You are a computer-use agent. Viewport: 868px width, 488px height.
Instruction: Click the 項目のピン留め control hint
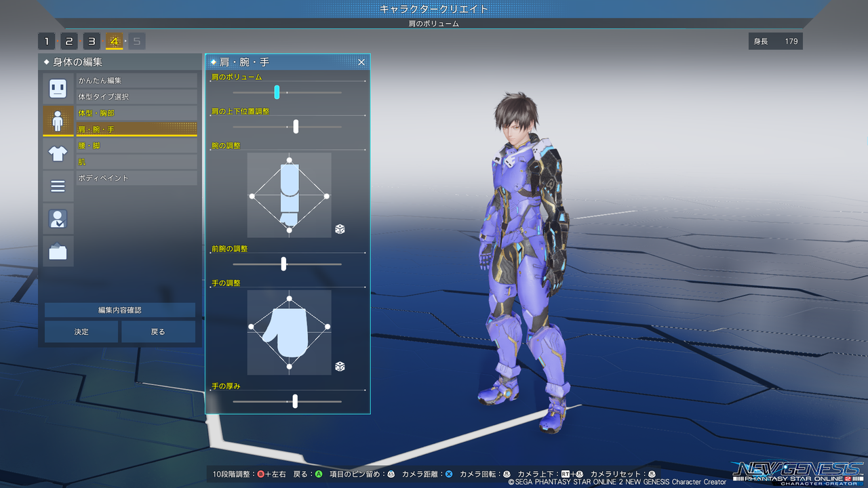tap(362, 474)
